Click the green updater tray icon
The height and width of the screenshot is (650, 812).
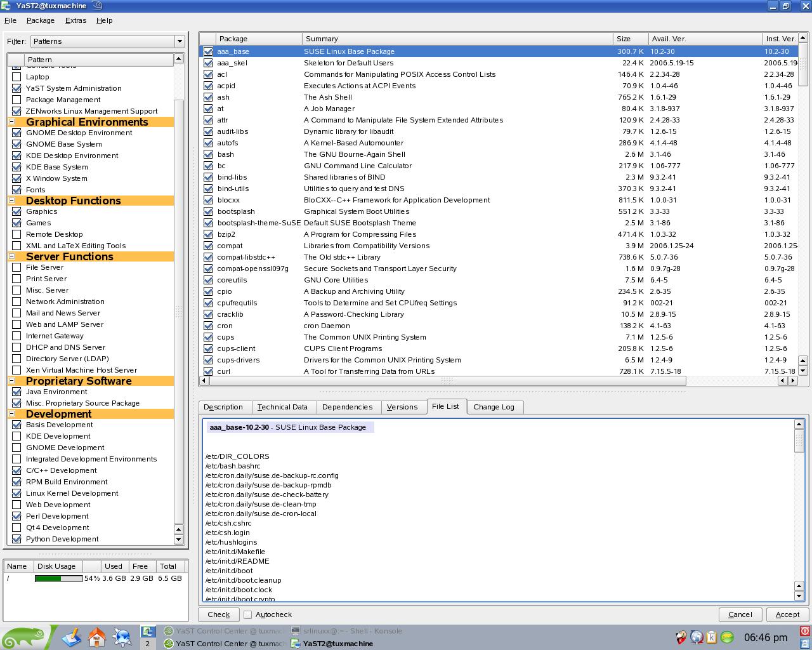point(727,637)
